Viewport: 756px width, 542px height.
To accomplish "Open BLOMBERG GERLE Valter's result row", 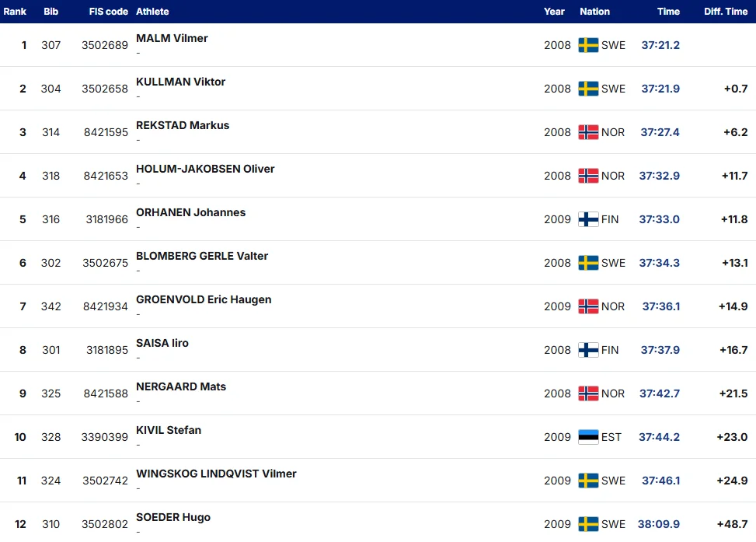I will pos(378,263).
